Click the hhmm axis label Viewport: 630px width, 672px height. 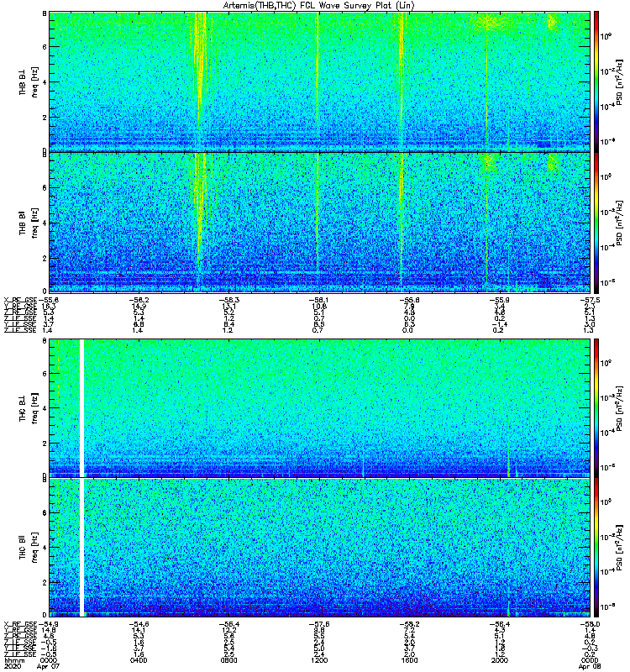[x=13, y=660]
